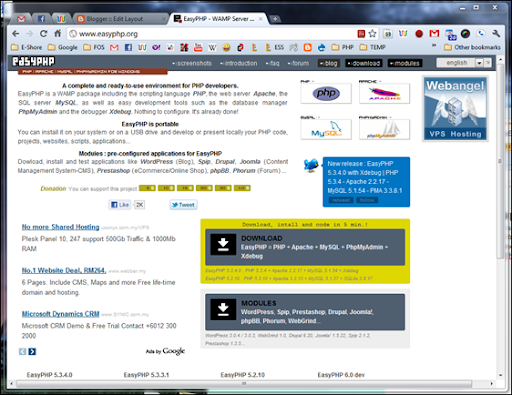512x395 pixels.
Task: Reload the page with the refresh icon
Action: (x=43, y=34)
